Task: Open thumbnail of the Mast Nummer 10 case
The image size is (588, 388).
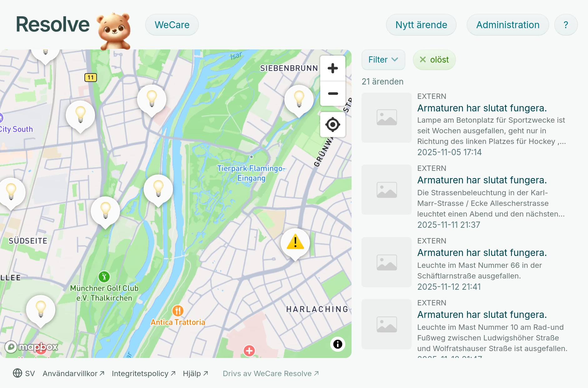Action: tap(387, 324)
